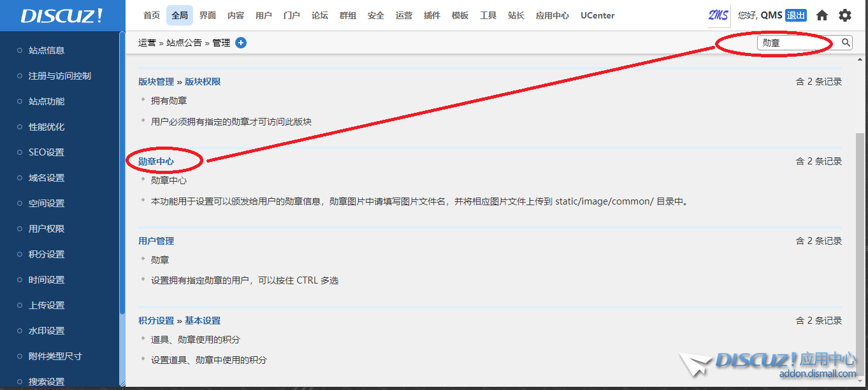Screen dimensions: 868x390
Task: Select 站点信息 in the sidebar
Action: [x=47, y=50]
